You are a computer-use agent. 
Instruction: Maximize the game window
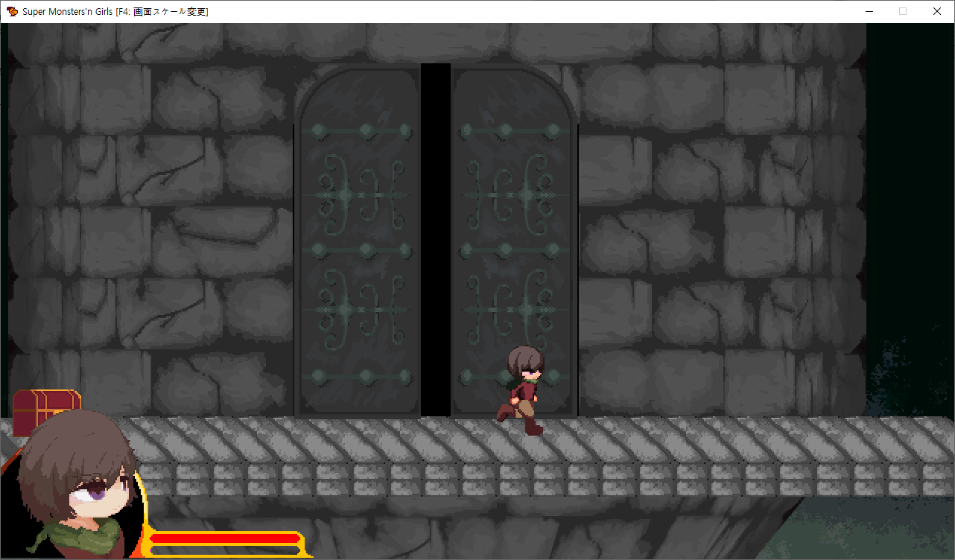(x=903, y=11)
